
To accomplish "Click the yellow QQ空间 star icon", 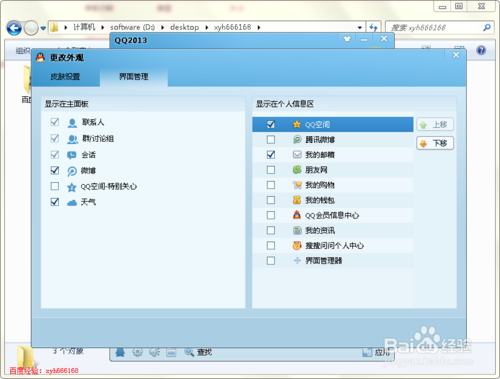I will click(297, 124).
